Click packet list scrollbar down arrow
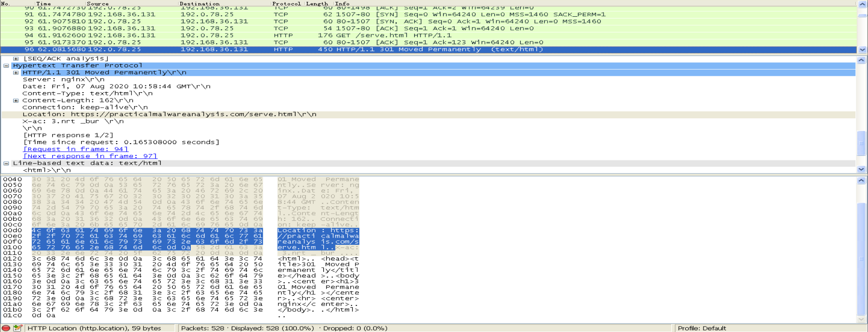Viewport: 868px width, 332px height. [x=862, y=50]
